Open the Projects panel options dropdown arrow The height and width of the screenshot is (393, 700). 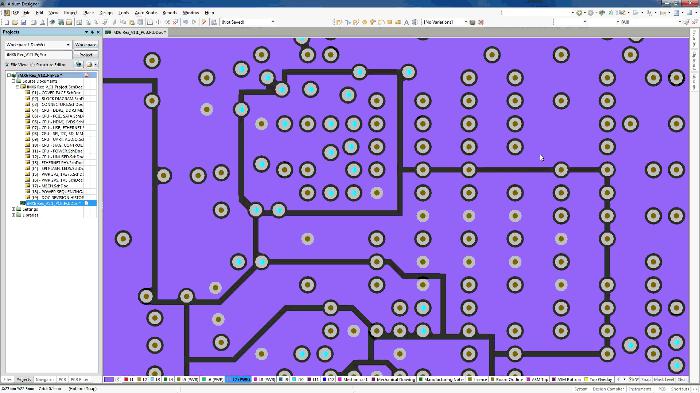pyautogui.click(x=86, y=32)
